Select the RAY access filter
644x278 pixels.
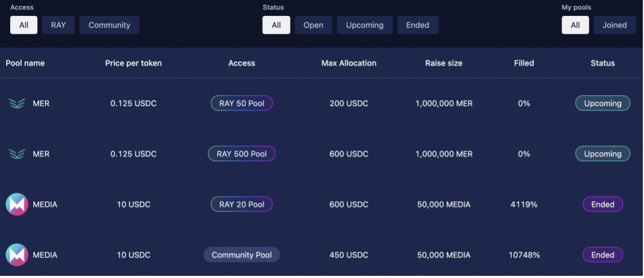tap(58, 25)
